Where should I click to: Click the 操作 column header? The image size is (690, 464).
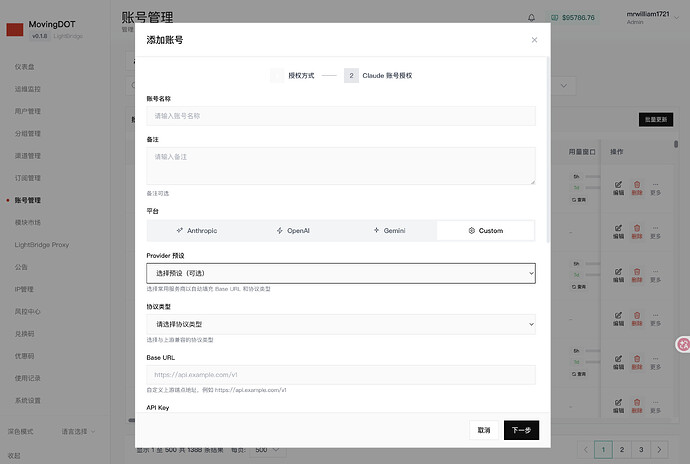(617, 152)
